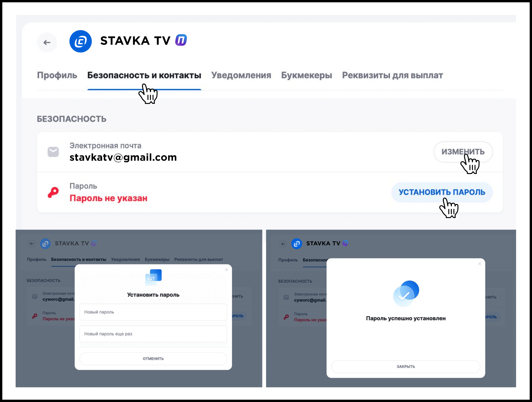The height and width of the screenshot is (402, 532).
Task: Select the Реквизиты для выплат tab at top
Action: [x=393, y=75]
